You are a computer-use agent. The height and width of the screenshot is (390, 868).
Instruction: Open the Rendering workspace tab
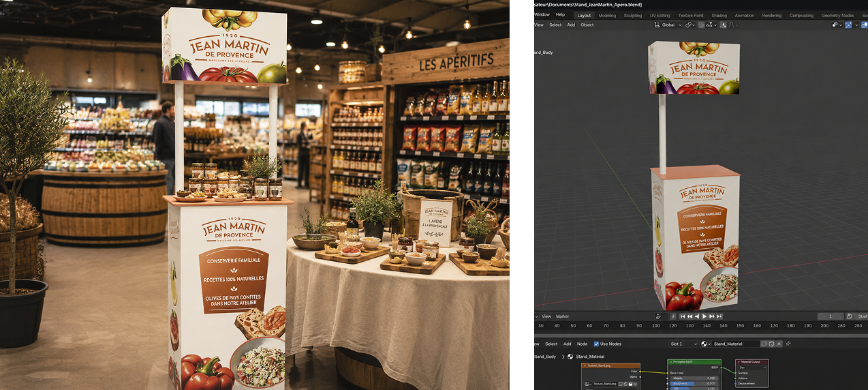point(772,15)
